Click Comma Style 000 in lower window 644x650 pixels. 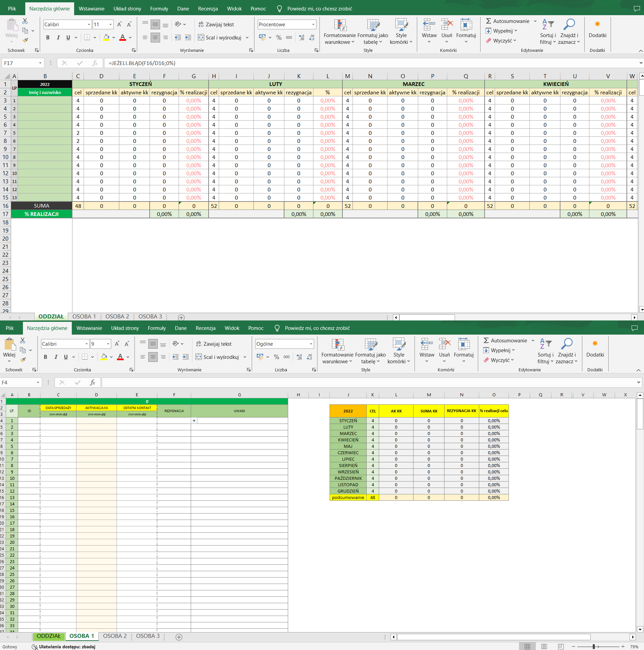coord(286,357)
